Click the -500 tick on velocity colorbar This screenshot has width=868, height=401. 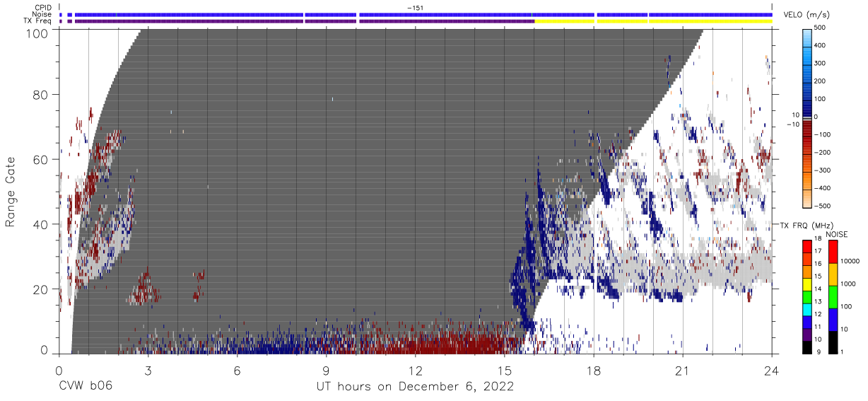click(823, 206)
